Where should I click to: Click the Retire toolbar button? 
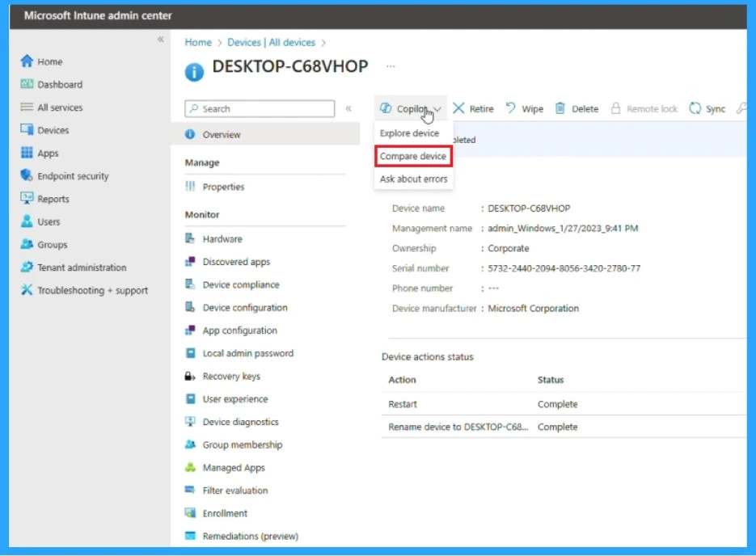click(474, 108)
